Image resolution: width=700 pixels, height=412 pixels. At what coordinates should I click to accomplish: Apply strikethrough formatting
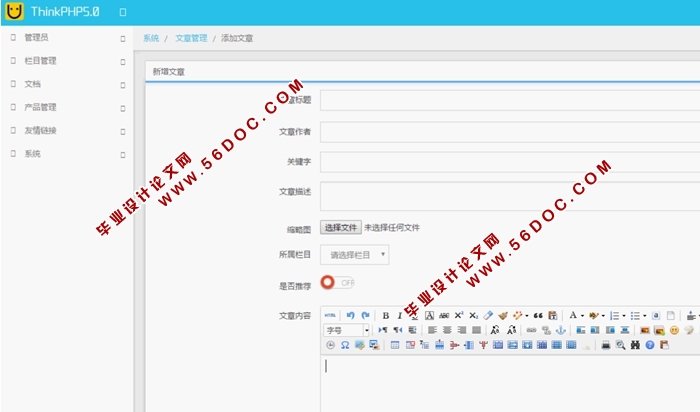[444, 316]
